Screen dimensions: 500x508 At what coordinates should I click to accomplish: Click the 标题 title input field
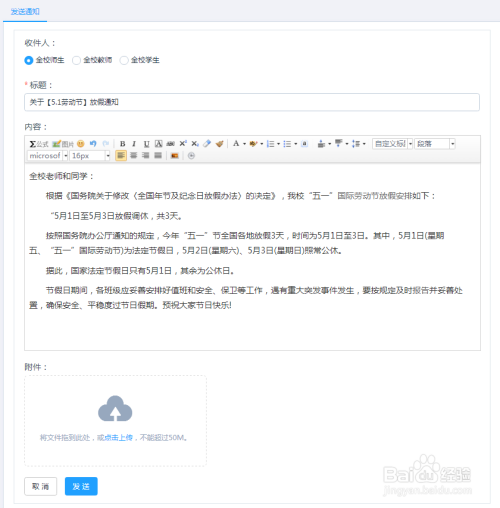(x=252, y=102)
